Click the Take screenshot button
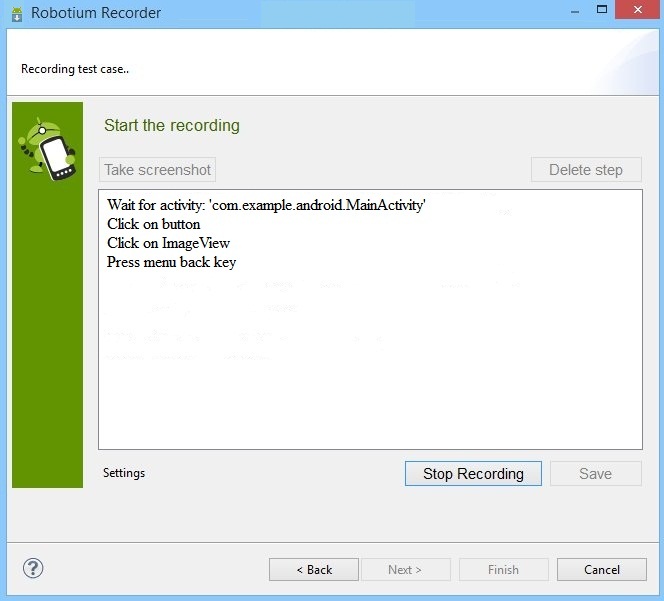Viewport: 664px width, 601px height. (158, 170)
